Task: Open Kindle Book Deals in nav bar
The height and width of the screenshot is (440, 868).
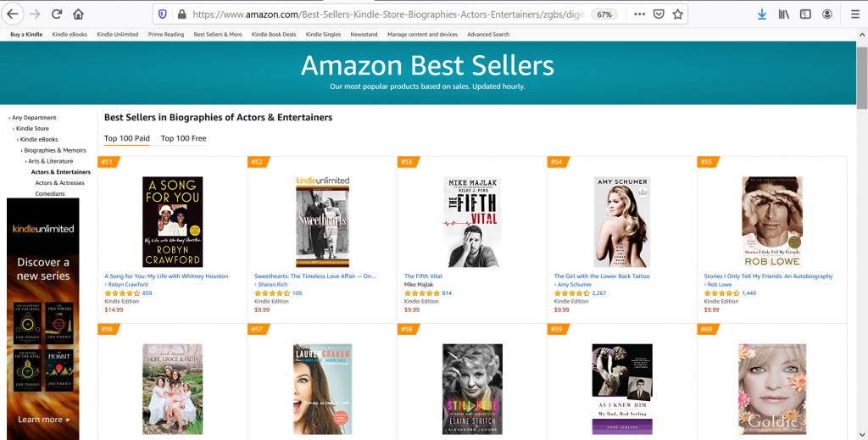Action: (274, 35)
